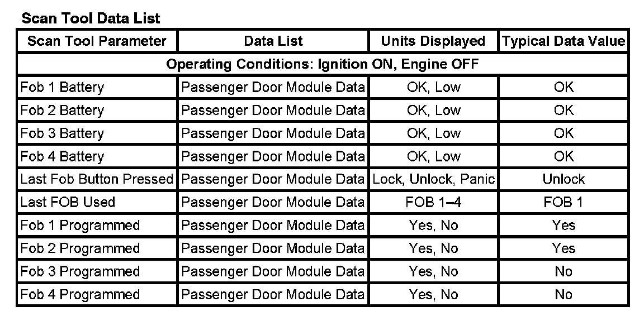Image resolution: width=644 pixels, height=316 pixels.
Task: Click the Last Fob Button Pressed cell
Action: [97, 179]
